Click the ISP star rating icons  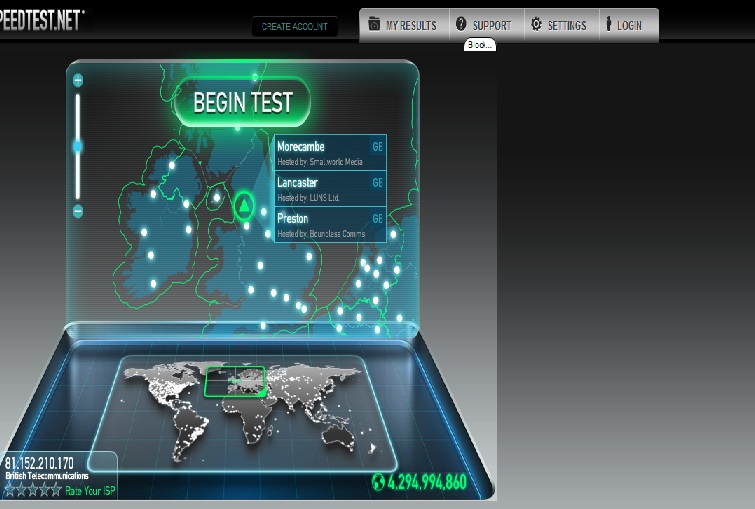(x=32, y=491)
